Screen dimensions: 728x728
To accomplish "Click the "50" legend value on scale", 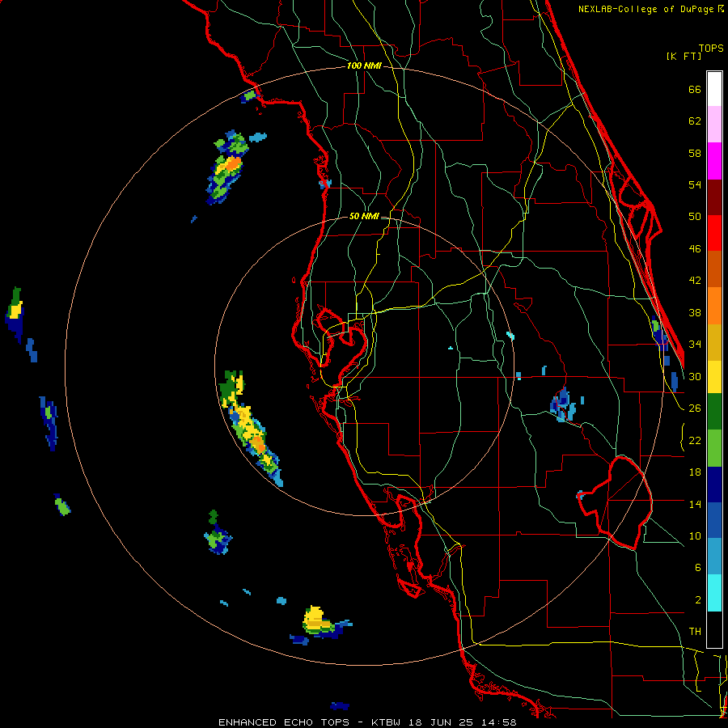I will tap(695, 217).
